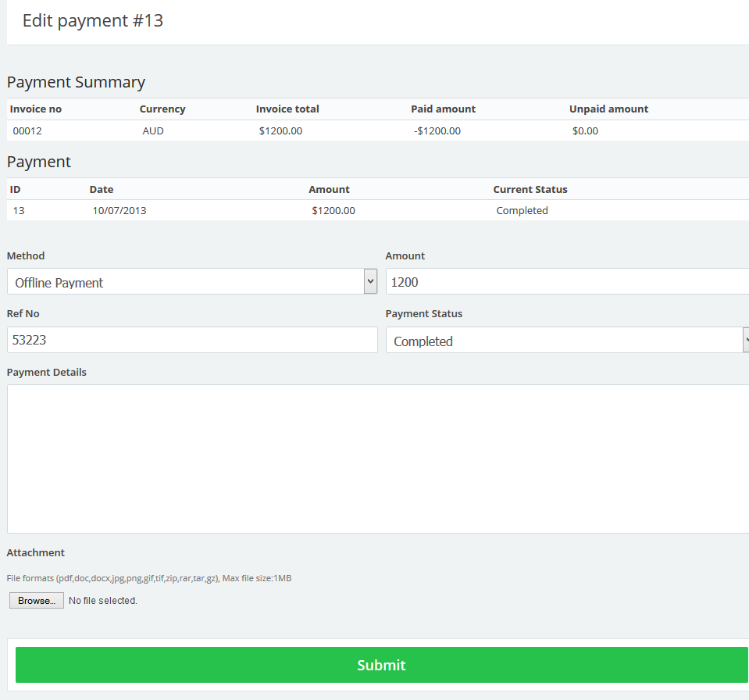
Task: Click the Invoice no column header
Action: (x=36, y=109)
